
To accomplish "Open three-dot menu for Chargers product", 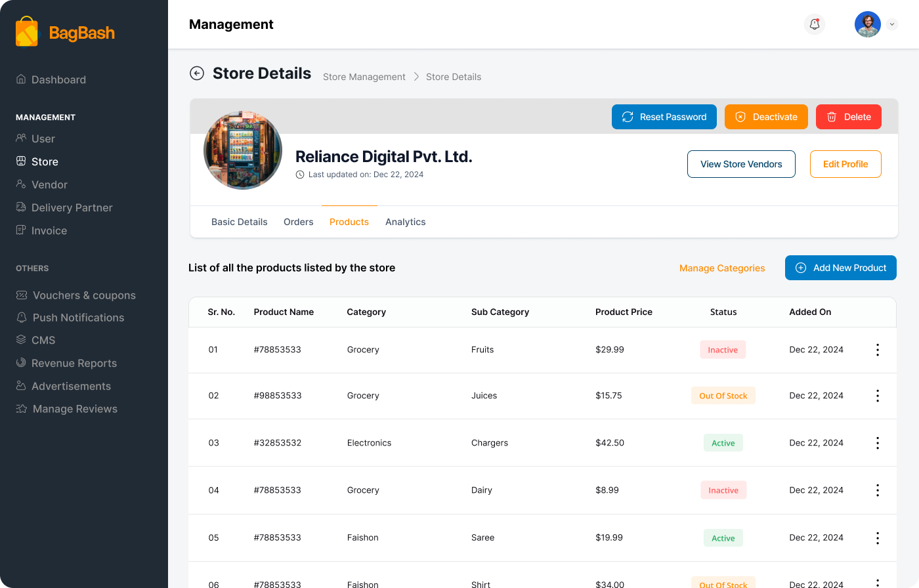I will 878,443.
